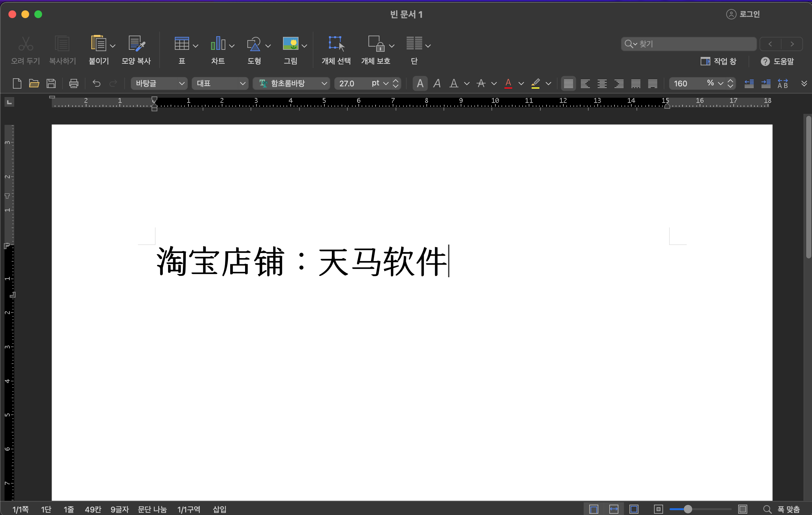This screenshot has width=812, height=515.
Task: Expand the table (표) dropdown arrow
Action: tap(196, 46)
